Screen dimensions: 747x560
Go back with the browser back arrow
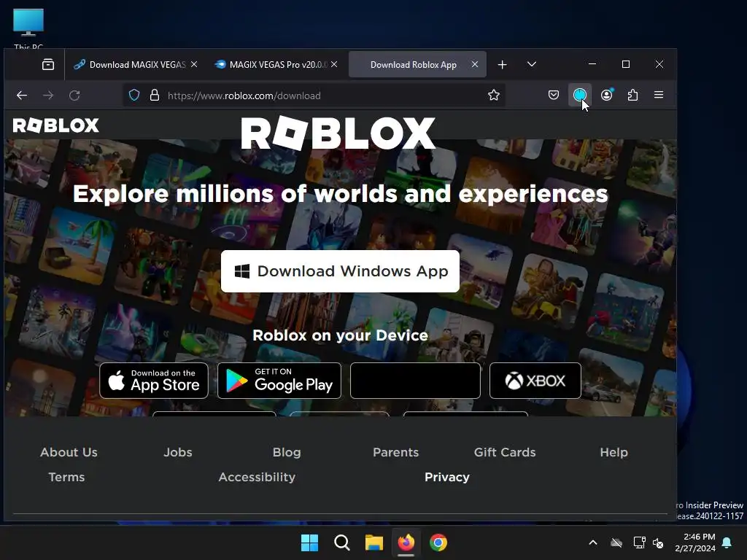point(22,96)
